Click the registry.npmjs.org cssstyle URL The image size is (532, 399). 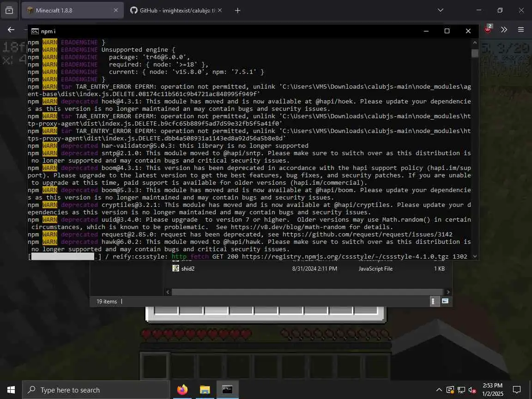click(x=345, y=256)
